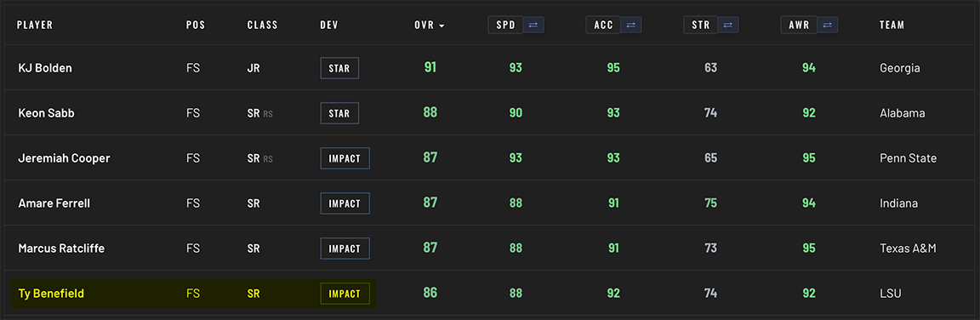Toggle OVR sort direction arrow
Screen dimensions: 980x320
pyautogui.click(x=442, y=26)
